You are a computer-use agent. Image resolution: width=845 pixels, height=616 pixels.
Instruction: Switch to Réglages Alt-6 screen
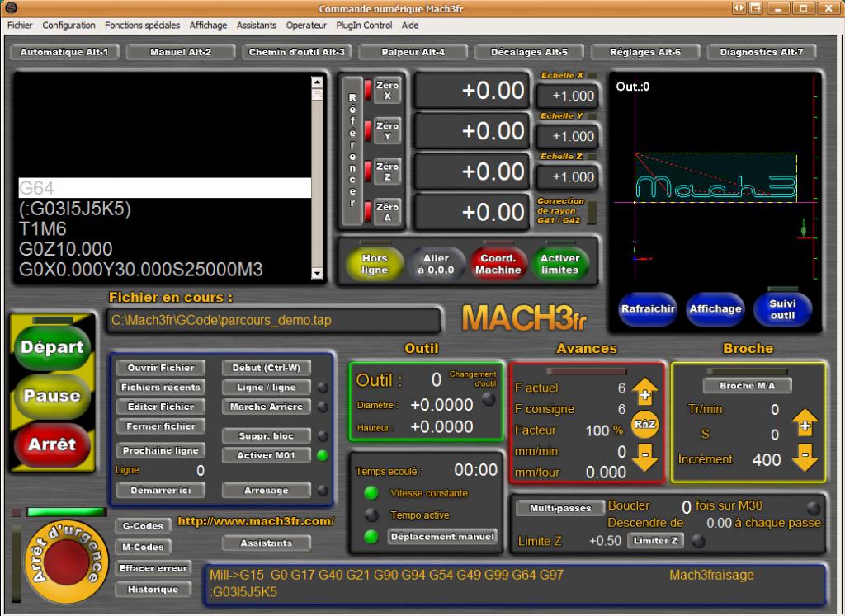pos(645,52)
